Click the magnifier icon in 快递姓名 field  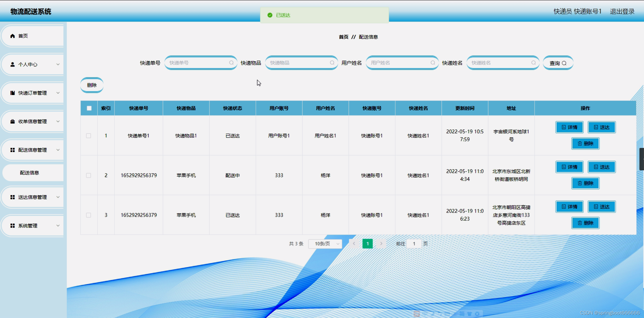pos(533,63)
